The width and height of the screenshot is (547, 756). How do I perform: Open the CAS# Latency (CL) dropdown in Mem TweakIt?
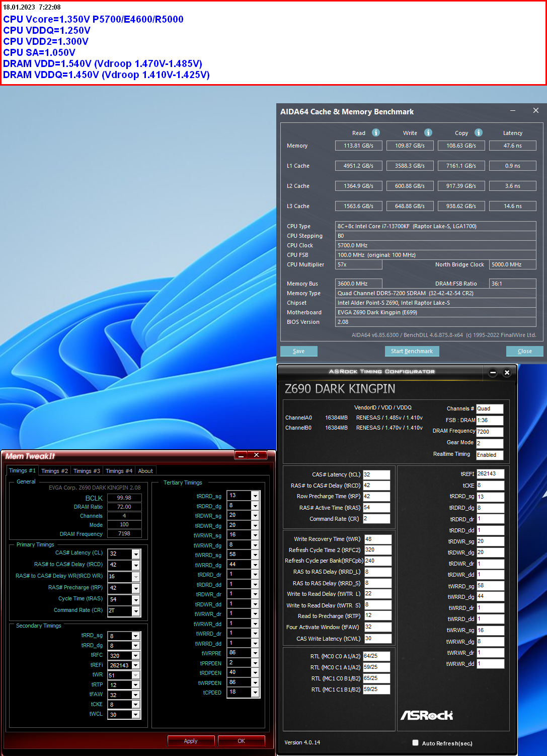coord(136,554)
